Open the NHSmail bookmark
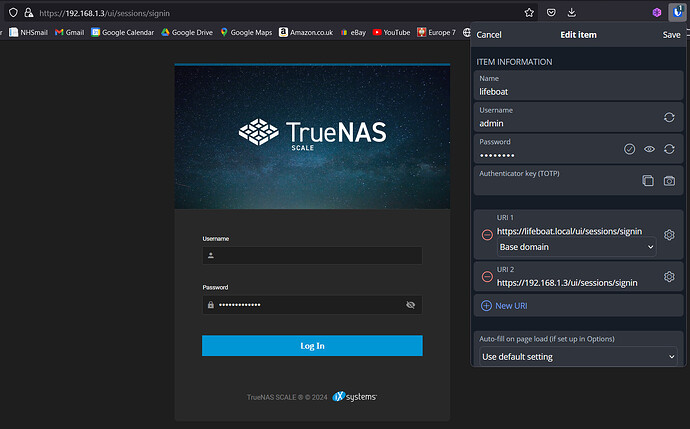 pos(29,32)
